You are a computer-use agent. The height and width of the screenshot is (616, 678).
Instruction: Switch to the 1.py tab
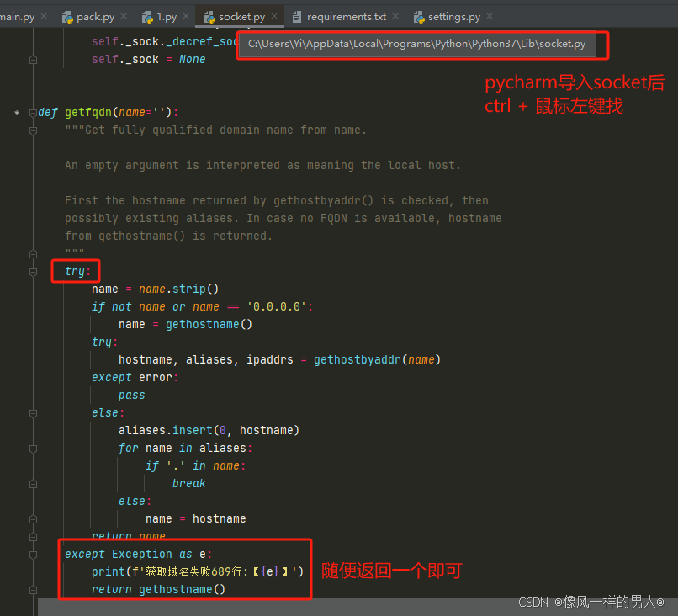(x=166, y=17)
